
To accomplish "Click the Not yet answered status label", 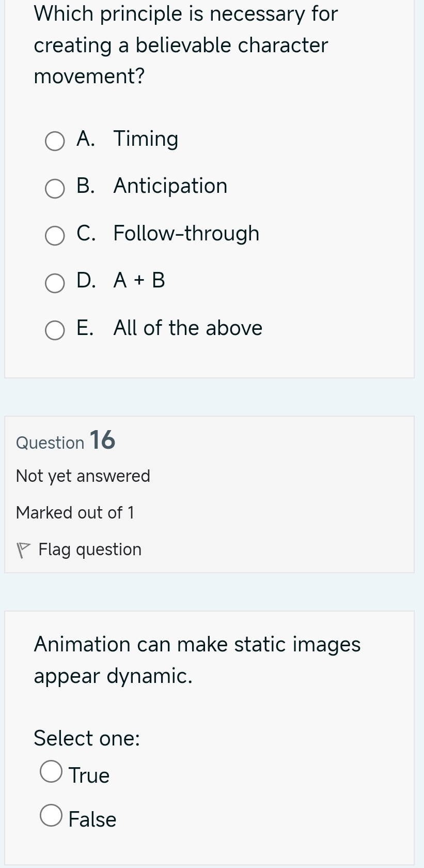I will pyautogui.click(x=83, y=476).
